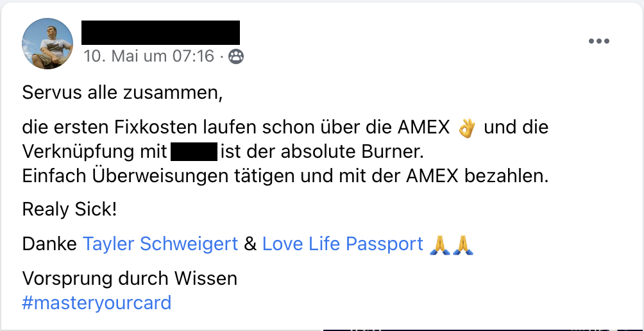Click the "Einfach Überweisungen tätigen" sentence
Image resolution: width=644 pixels, height=331 pixels.
click(285, 176)
